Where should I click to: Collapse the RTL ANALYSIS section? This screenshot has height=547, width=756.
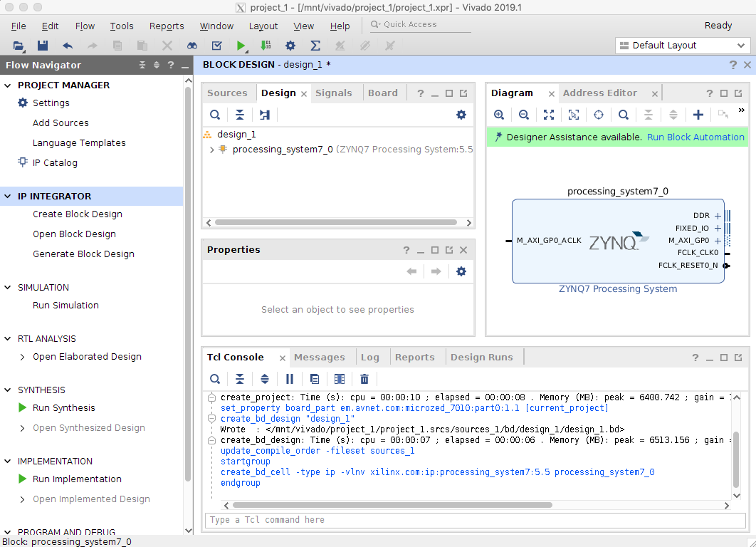click(8, 338)
